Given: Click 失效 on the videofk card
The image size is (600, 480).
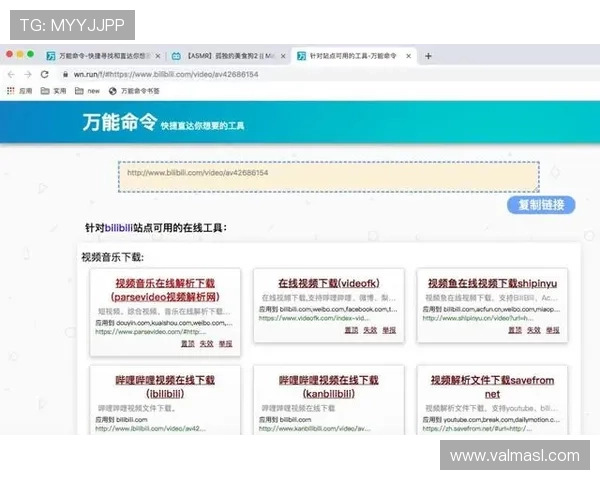Looking at the screenshot, I should 370,330.
